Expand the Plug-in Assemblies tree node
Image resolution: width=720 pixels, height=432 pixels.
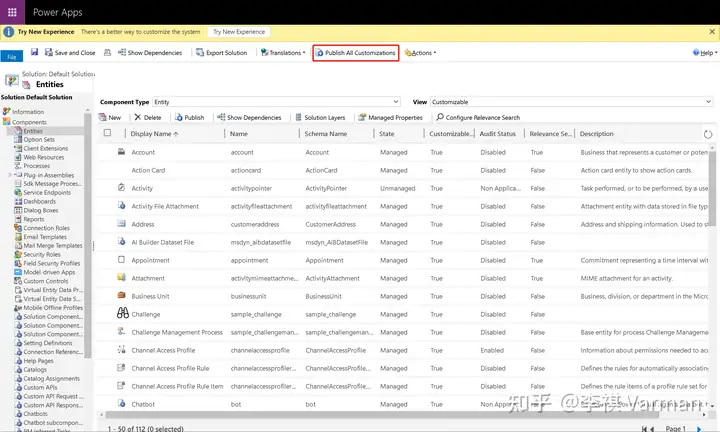10,175
